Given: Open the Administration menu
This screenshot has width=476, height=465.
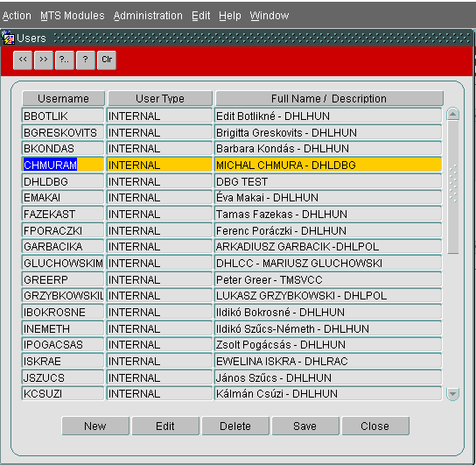Looking at the screenshot, I should click(148, 16).
